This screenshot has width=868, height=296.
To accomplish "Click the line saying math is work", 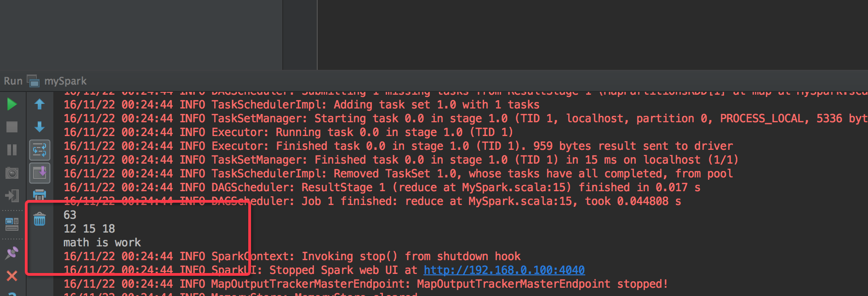I will [102, 242].
